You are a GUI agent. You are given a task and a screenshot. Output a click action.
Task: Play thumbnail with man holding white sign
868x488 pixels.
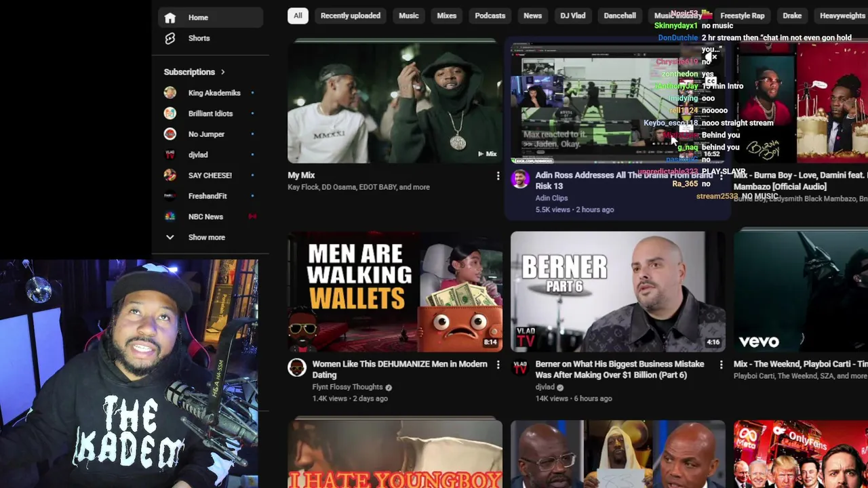618,454
